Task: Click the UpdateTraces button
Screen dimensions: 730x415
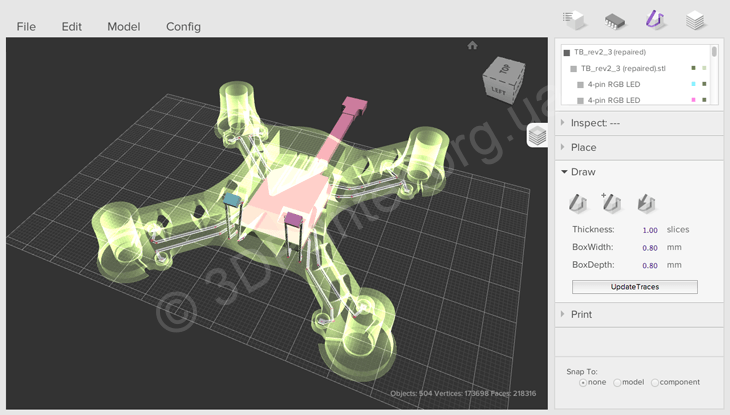Action: pos(634,287)
